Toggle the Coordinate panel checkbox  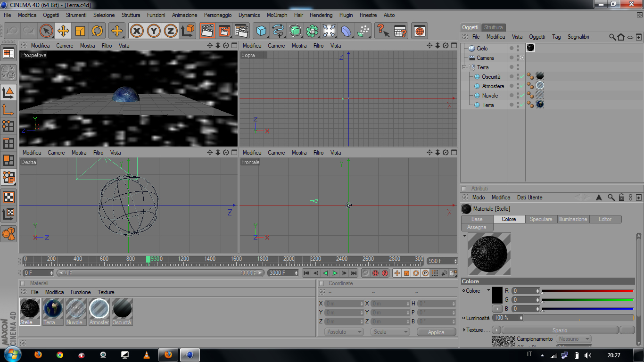click(322, 283)
